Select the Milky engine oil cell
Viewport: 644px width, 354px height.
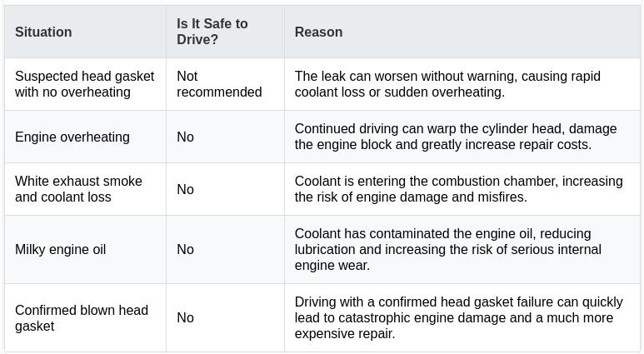[60, 249]
